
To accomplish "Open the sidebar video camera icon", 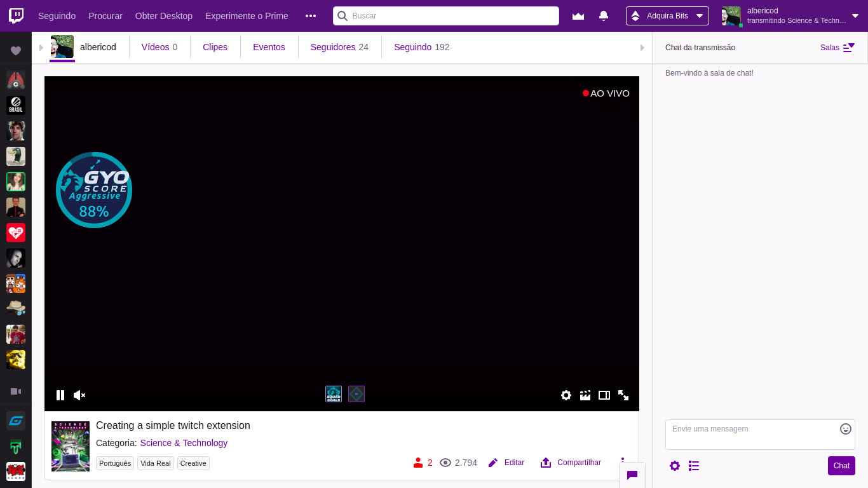I will 16,391.
